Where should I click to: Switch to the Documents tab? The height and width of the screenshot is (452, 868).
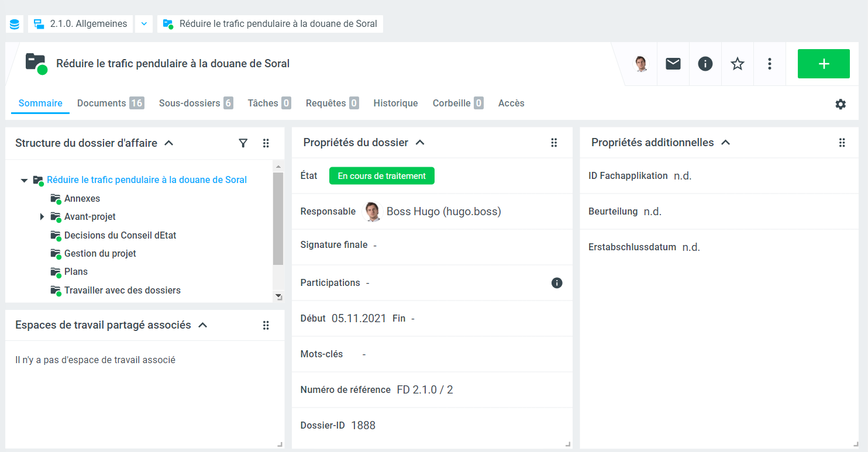coord(102,103)
